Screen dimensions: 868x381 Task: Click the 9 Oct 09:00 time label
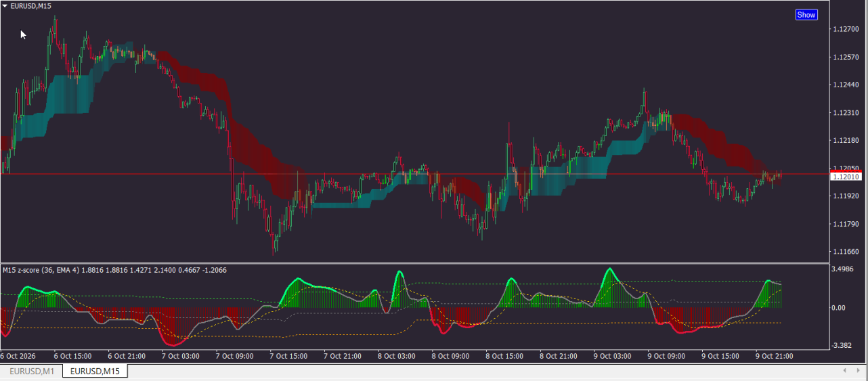pyautogui.click(x=667, y=355)
